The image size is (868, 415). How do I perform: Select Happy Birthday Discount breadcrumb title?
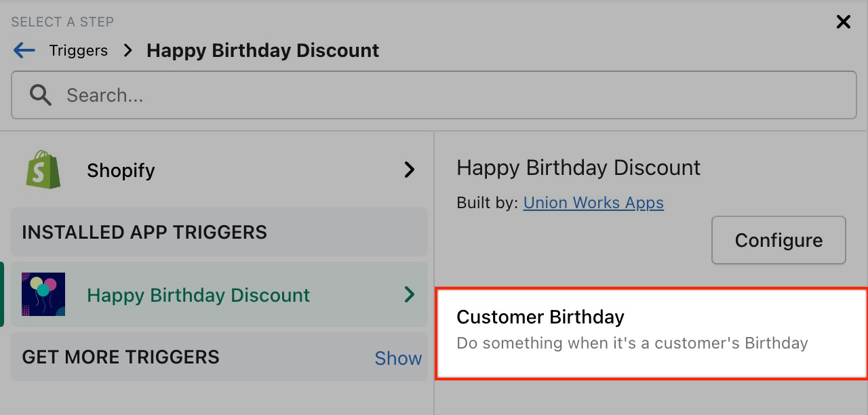262,51
